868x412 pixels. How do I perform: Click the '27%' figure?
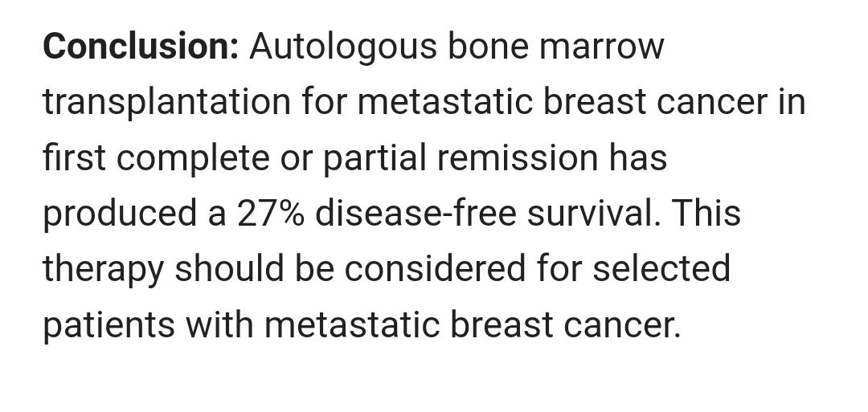click(271, 213)
